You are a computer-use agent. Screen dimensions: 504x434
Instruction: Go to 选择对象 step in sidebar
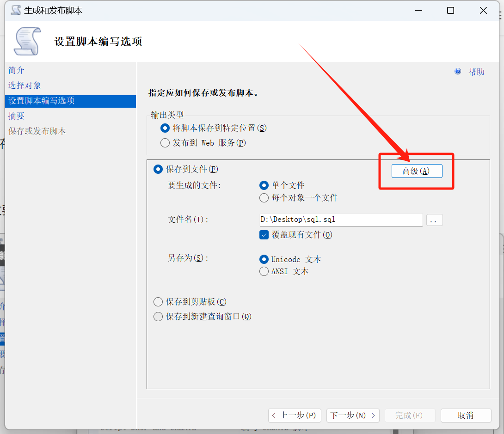pyautogui.click(x=25, y=85)
